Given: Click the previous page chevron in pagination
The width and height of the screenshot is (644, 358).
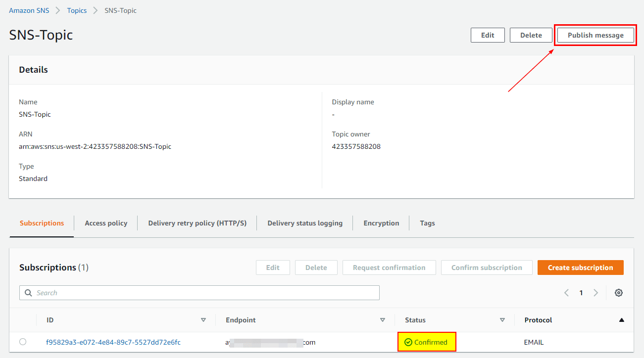Looking at the screenshot, I should (x=566, y=293).
